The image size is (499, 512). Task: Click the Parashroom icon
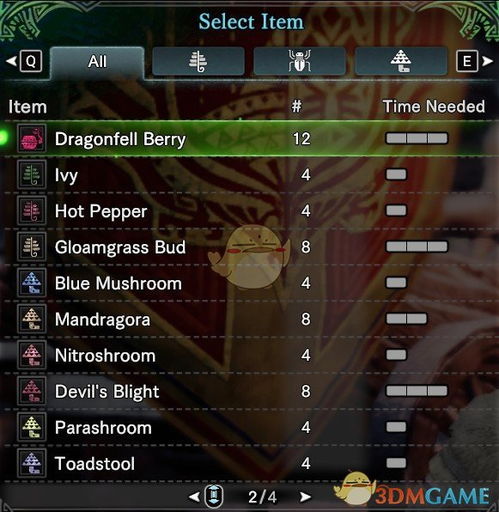pyautogui.click(x=32, y=427)
